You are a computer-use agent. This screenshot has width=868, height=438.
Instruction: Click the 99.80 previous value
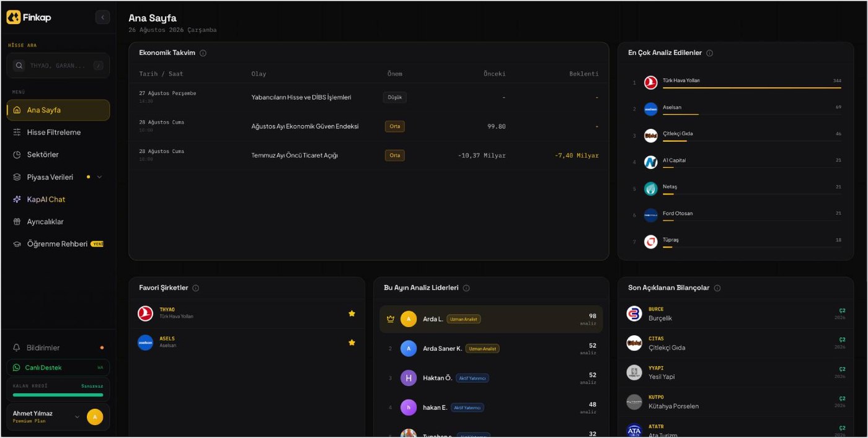pos(496,126)
